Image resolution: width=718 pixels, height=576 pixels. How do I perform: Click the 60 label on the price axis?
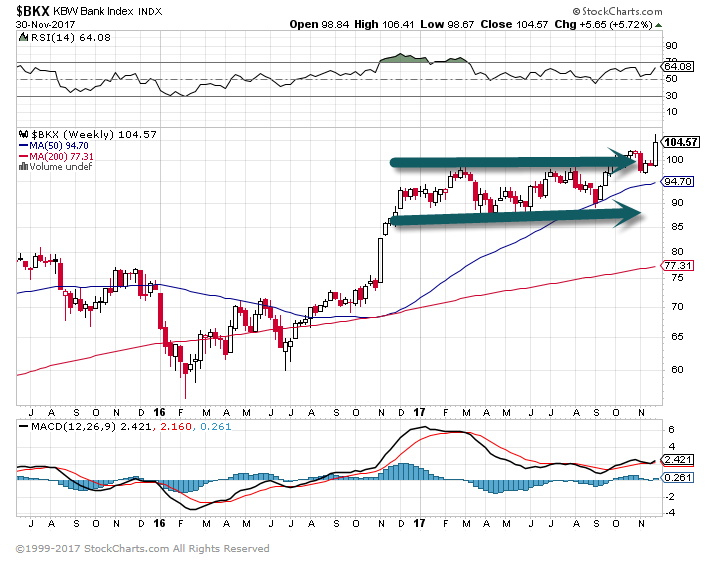click(x=677, y=369)
